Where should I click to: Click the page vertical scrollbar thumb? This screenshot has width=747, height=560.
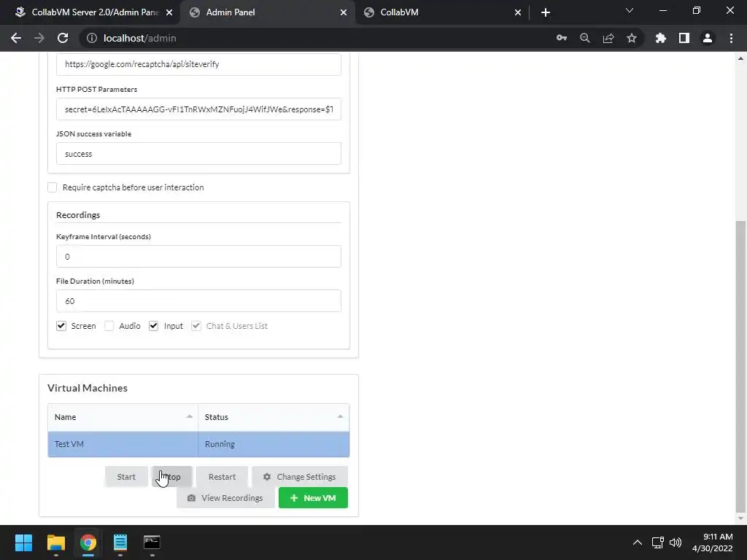(x=740, y=366)
